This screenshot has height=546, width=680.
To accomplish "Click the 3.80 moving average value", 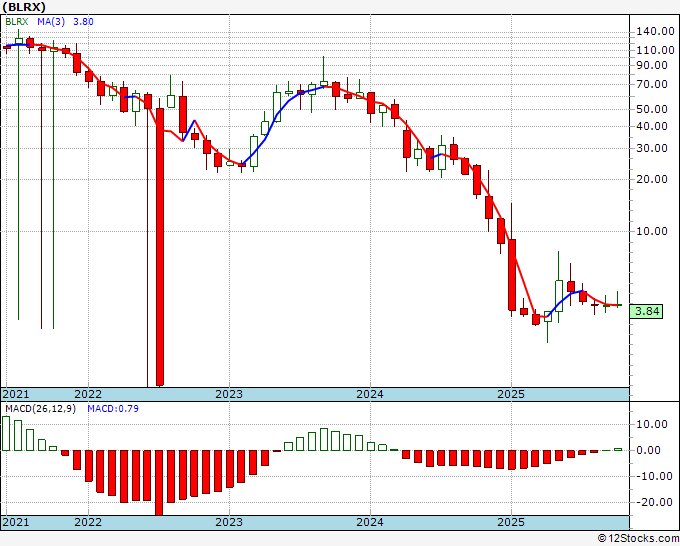I will pos(83,22).
